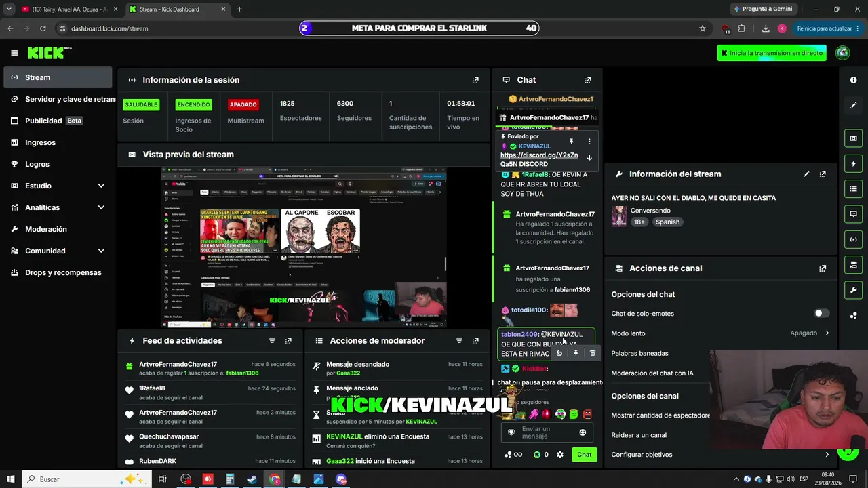Viewport: 868px width, 488px height.
Task: Open the Acciones de moderador filter
Action: tap(459, 341)
